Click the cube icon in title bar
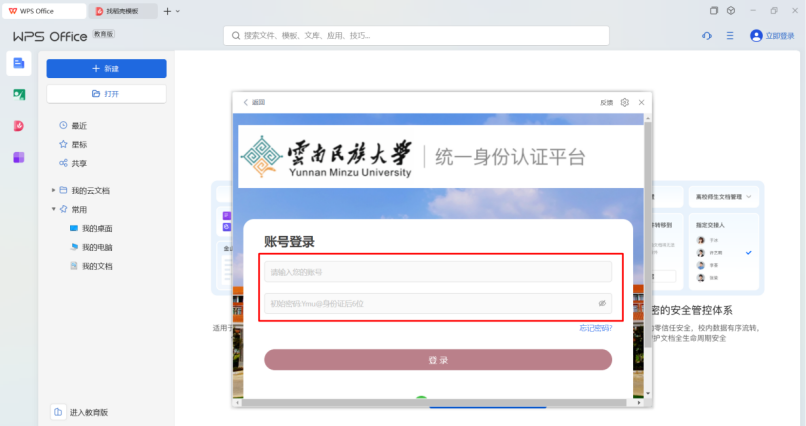 point(731,11)
